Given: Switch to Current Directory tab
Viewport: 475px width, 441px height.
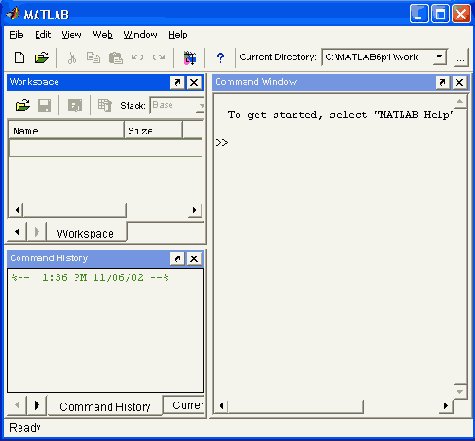Looking at the screenshot, I should point(184,405).
